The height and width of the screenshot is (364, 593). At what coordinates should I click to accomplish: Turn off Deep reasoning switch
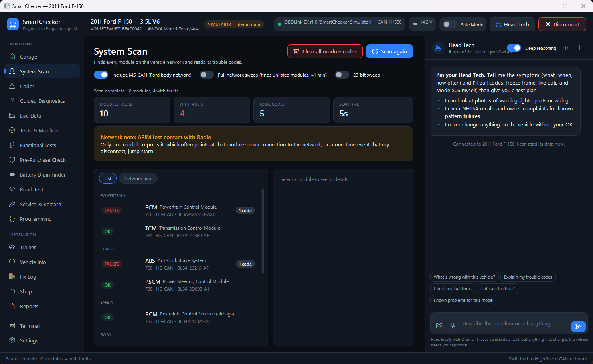tap(514, 48)
